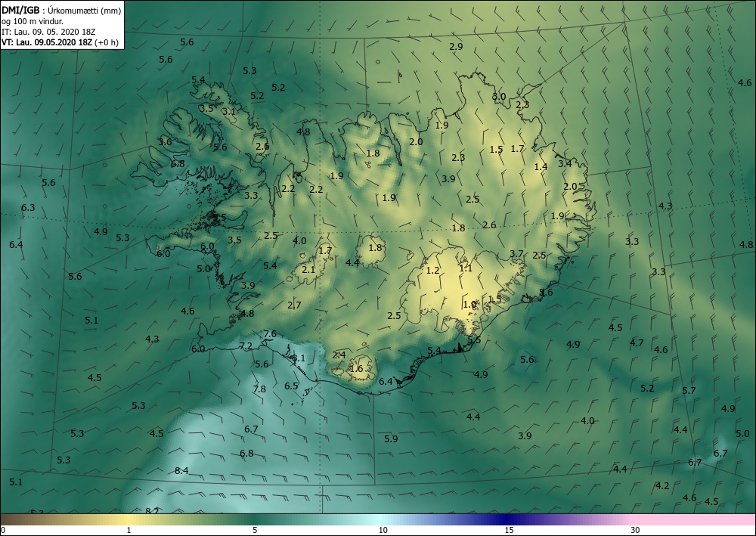
Task: Click the '0' label on the color scale
Action: click(x=3, y=530)
